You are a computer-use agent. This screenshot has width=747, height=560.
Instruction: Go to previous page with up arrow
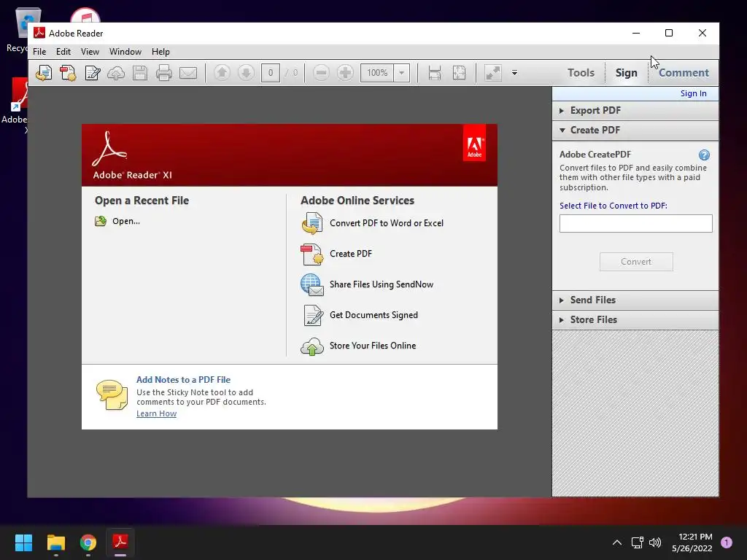222,73
